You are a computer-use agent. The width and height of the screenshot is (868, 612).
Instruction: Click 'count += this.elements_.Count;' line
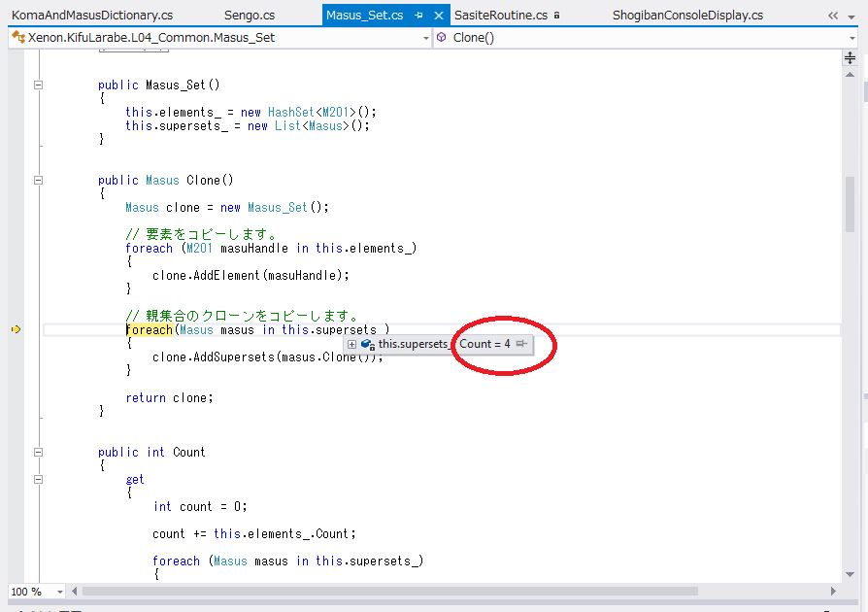(x=254, y=533)
